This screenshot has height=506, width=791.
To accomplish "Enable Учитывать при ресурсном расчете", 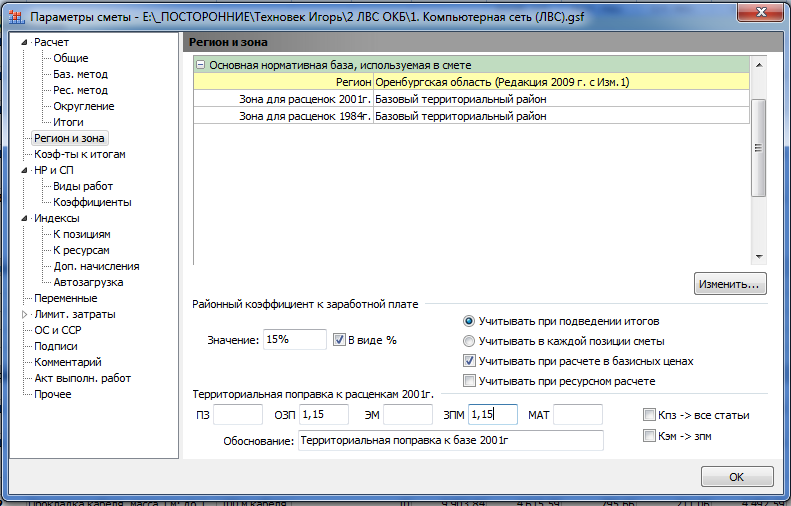I will pos(469,381).
